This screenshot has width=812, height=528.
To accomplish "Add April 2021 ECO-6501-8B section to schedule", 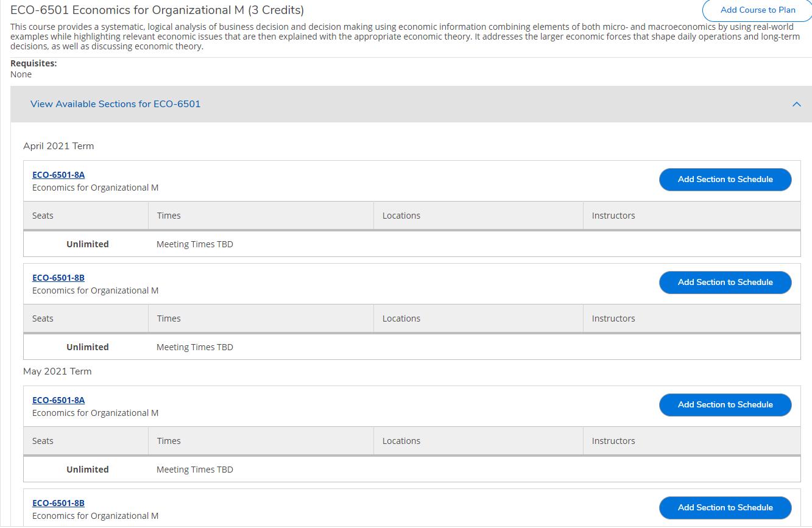I will [x=725, y=283].
